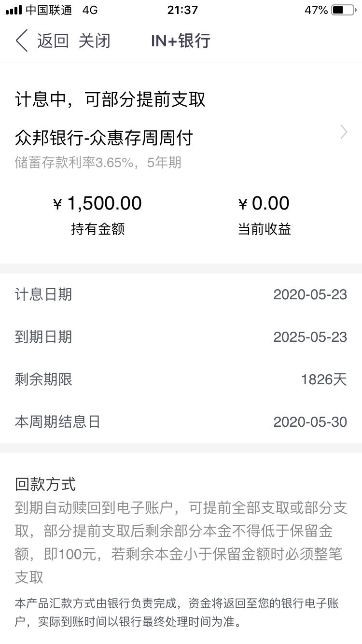Tap the 到期日期 2025-05-23 row
This screenshot has height=644, width=362.
[x=181, y=337]
